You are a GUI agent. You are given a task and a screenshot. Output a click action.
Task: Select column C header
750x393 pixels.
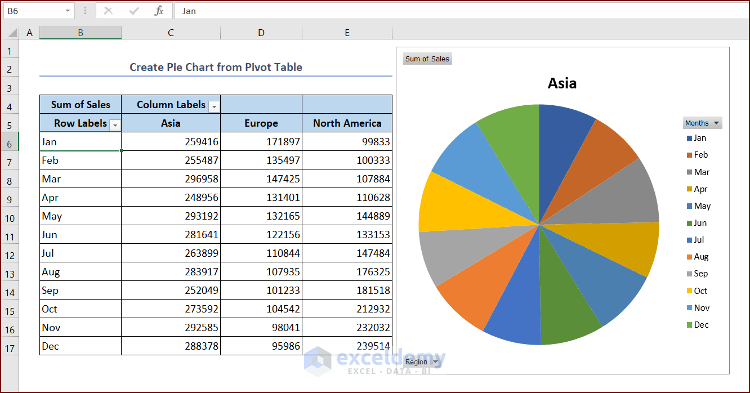(171, 33)
